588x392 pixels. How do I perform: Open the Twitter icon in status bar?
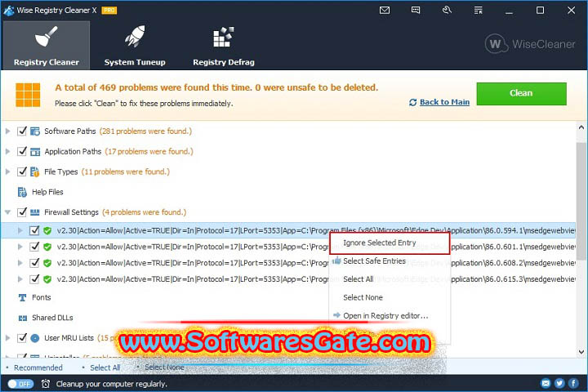pyautogui.click(x=559, y=383)
